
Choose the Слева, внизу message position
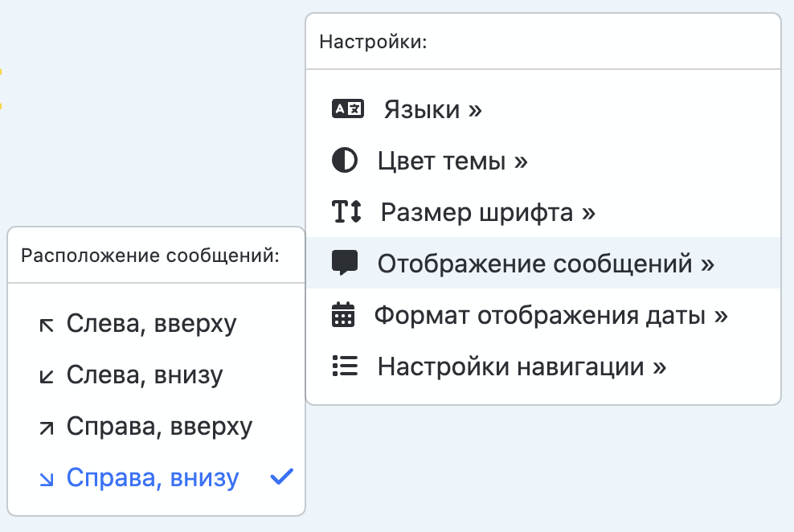145,375
